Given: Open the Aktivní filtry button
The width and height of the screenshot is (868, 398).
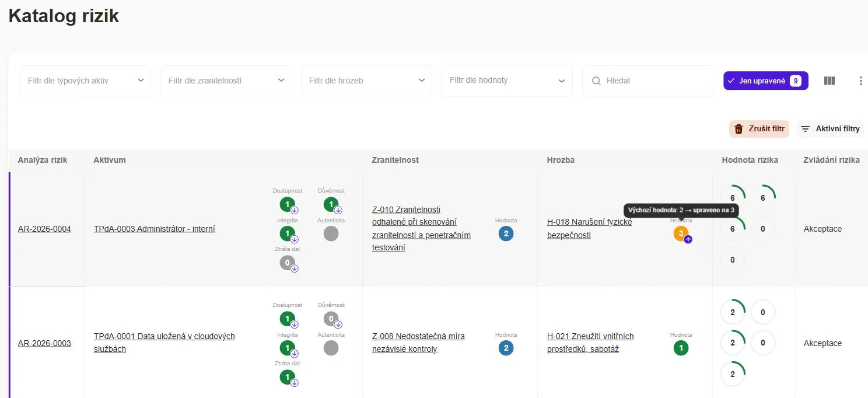Looking at the screenshot, I should 830,129.
